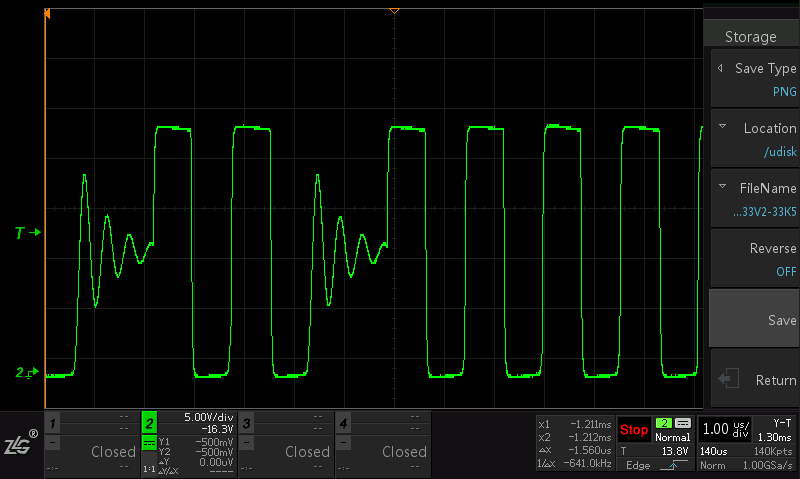Open the FileName setting
Viewport: 800px width, 479px height.
click(x=755, y=199)
